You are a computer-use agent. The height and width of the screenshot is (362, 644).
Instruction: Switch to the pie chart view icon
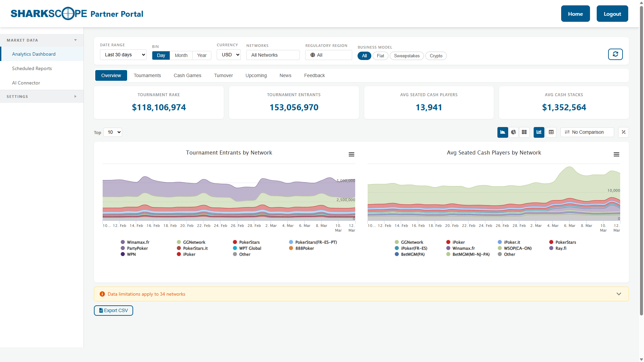click(x=513, y=132)
